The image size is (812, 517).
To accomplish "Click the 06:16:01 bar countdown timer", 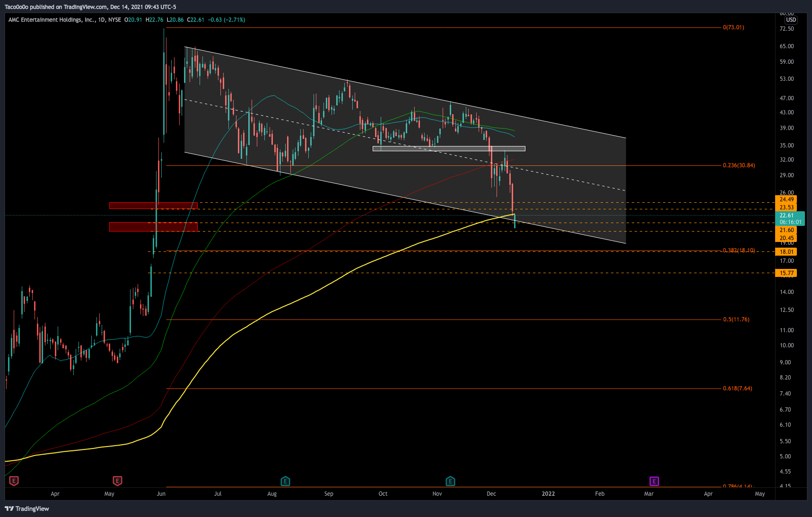I will click(x=790, y=222).
